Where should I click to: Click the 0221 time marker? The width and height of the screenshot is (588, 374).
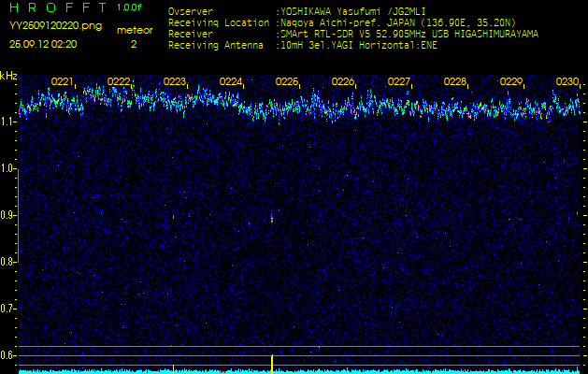[x=63, y=82]
